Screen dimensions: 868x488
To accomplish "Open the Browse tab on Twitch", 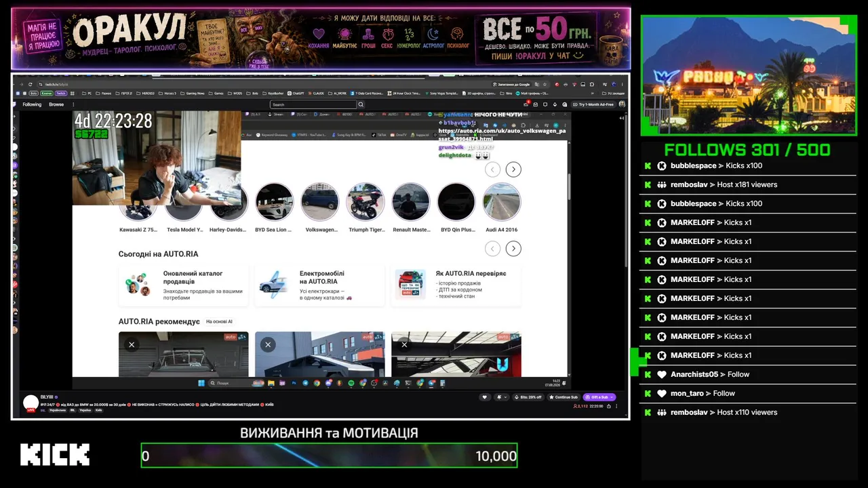I will 56,104.
